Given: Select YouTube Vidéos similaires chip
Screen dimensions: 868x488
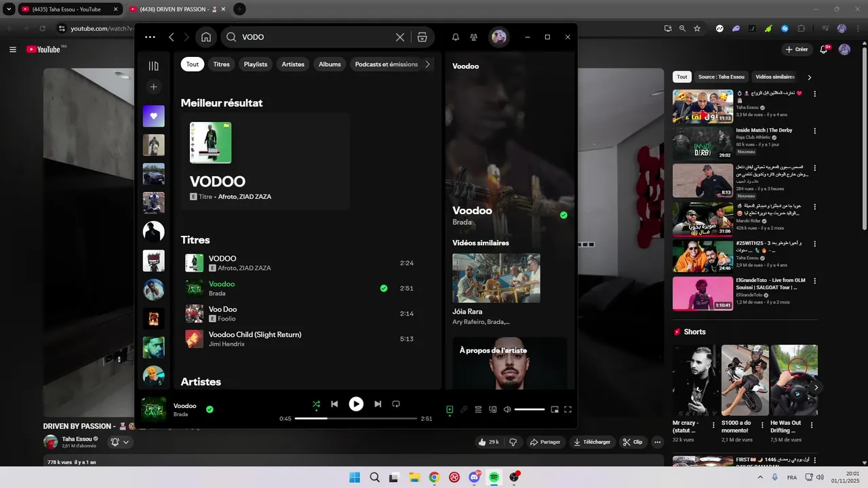Looking at the screenshot, I should pyautogui.click(x=775, y=77).
